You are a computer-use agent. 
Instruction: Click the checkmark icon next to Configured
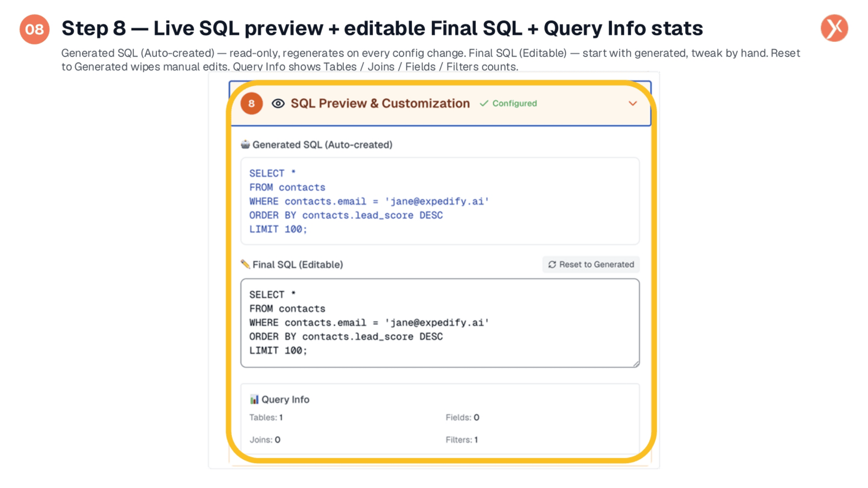(484, 104)
